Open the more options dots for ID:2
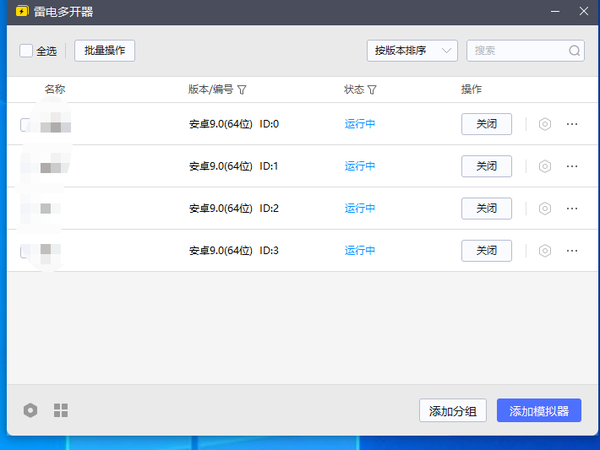 [x=572, y=209]
